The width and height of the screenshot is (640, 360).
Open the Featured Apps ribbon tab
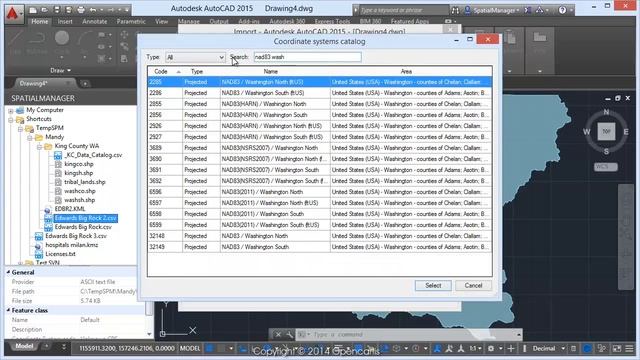pos(409,21)
